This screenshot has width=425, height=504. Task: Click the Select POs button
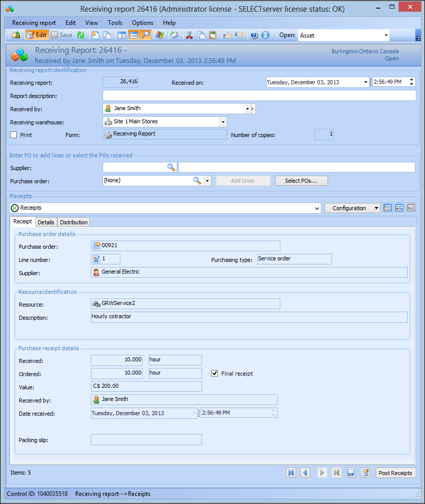pyautogui.click(x=301, y=181)
